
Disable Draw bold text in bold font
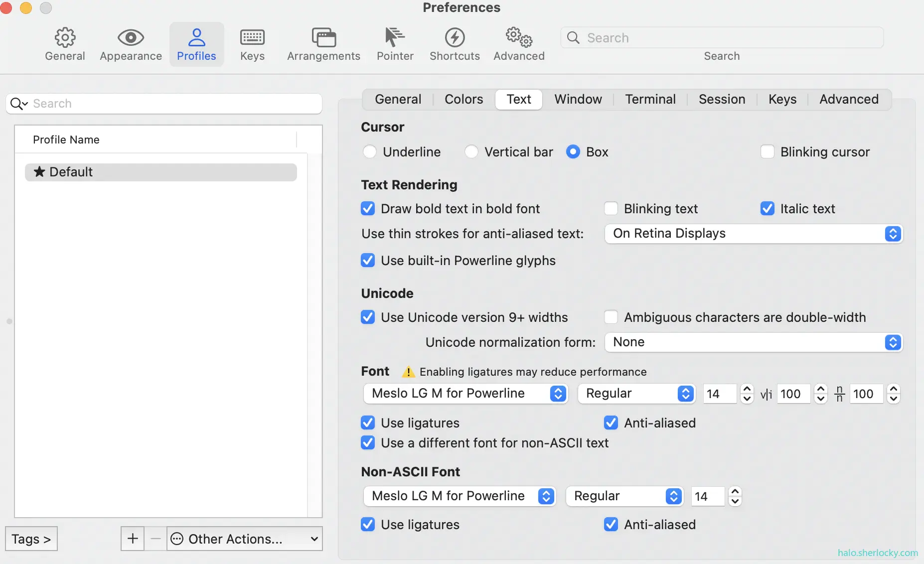pyautogui.click(x=368, y=208)
